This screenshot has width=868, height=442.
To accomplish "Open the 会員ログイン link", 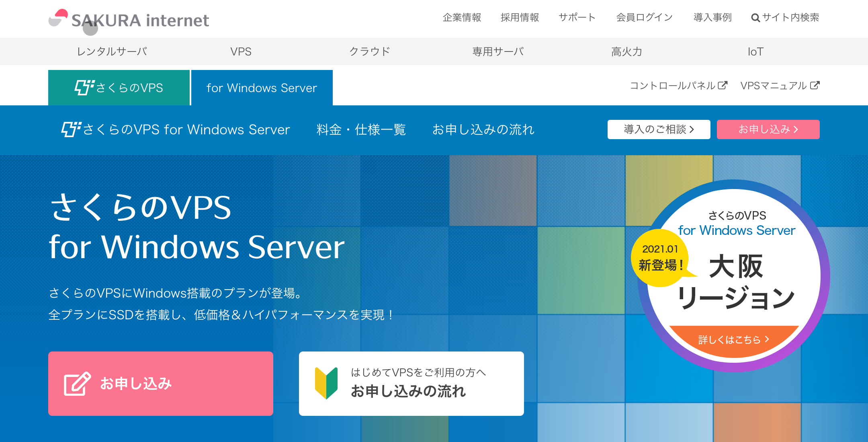I will point(644,17).
